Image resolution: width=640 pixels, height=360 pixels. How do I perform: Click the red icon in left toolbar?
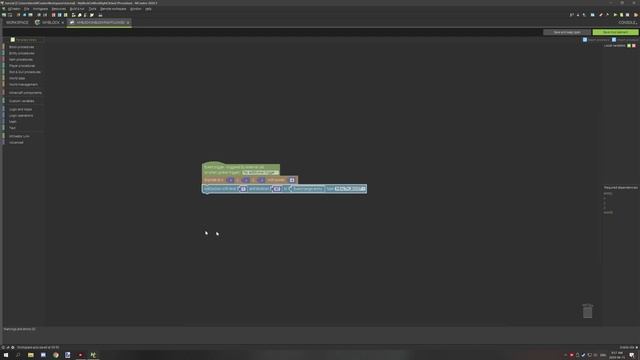point(53,15)
